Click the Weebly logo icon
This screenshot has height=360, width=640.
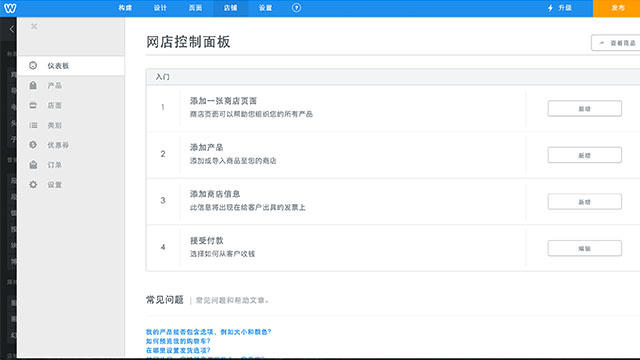pos(10,8)
